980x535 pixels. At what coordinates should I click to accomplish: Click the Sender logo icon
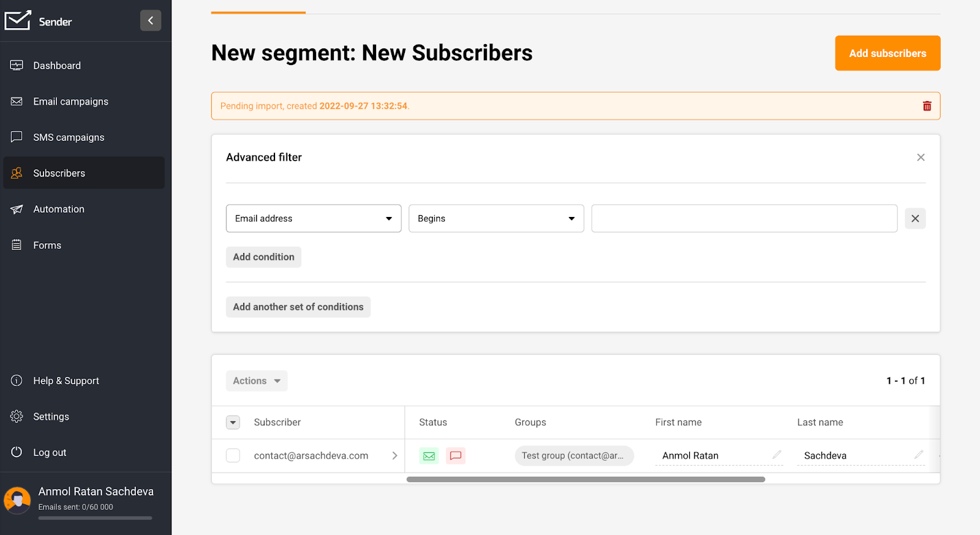pyautogui.click(x=17, y=21)
